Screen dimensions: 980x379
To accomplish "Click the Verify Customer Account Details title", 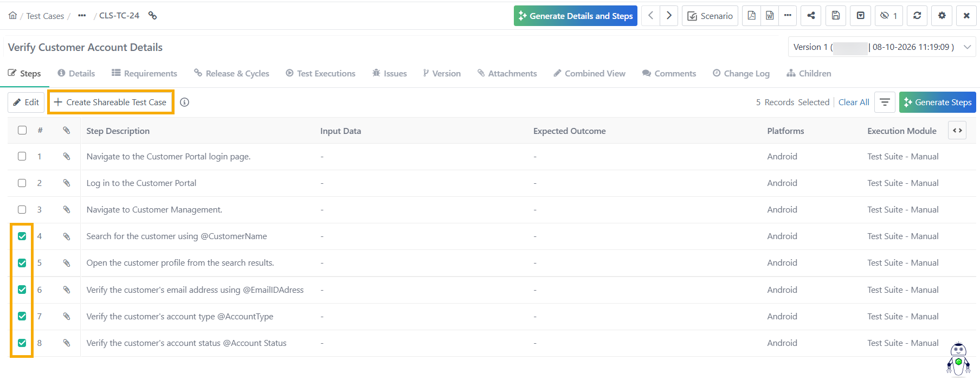I will [85, 47].
